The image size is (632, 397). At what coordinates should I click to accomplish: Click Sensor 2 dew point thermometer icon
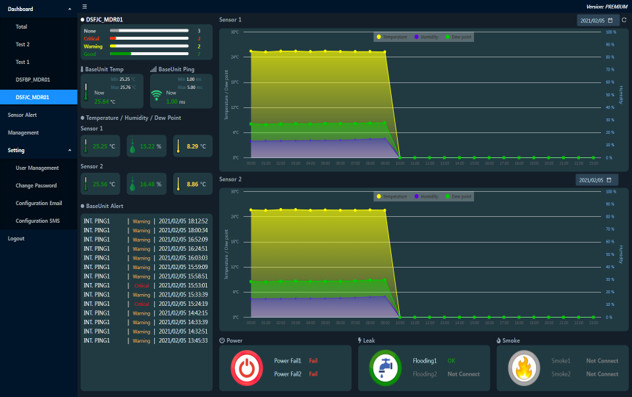[x=178, y=184]
